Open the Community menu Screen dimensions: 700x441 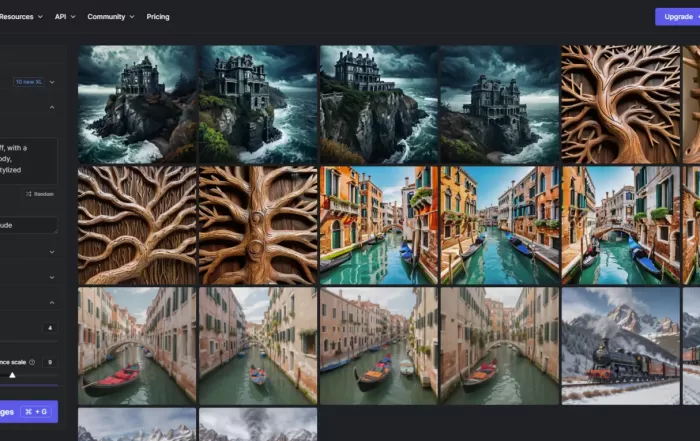111,17
